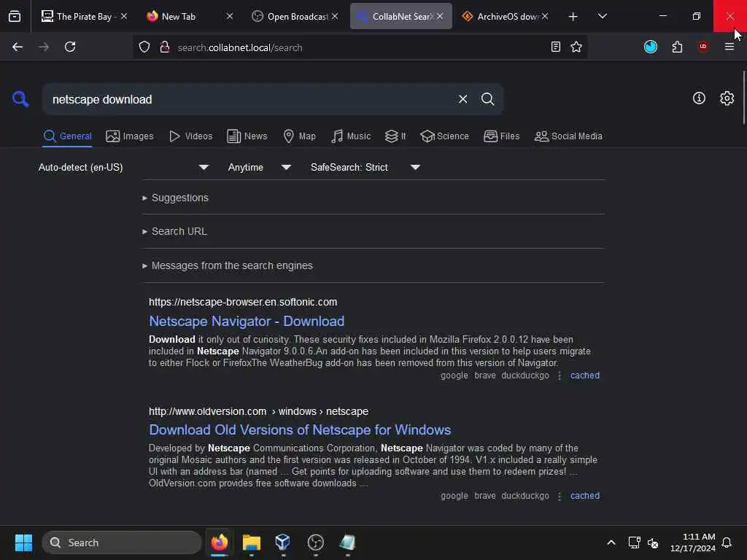Open File Explorer from the taskbar
Viewport: 747px width, 560px height.
coord(252,542)
